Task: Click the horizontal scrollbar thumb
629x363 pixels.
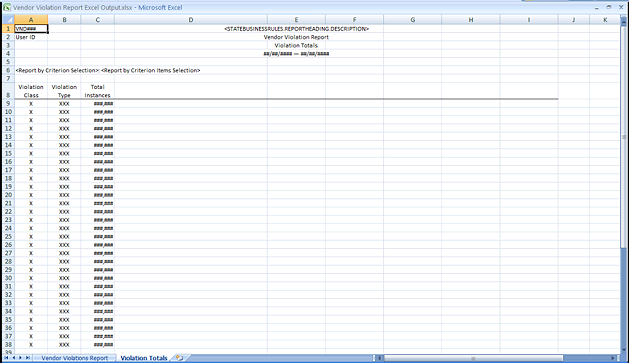Action: coord(473,358)
